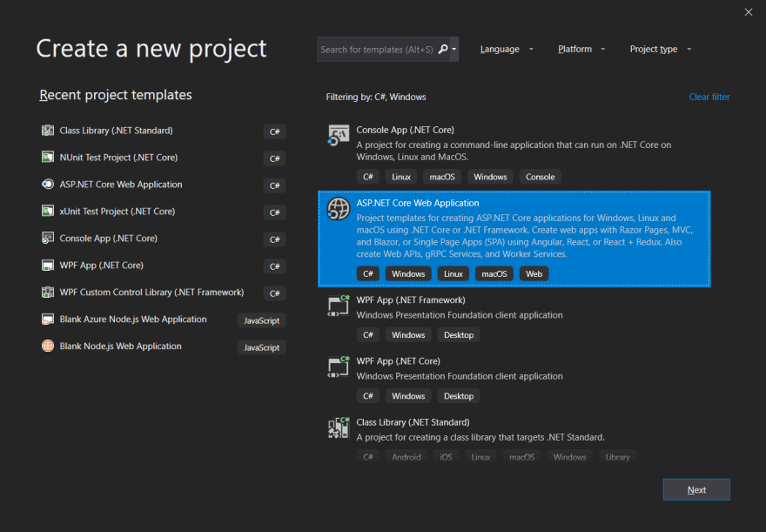
Task: Click the Blank Node.js Web Application icon
Action: point(47,346)
